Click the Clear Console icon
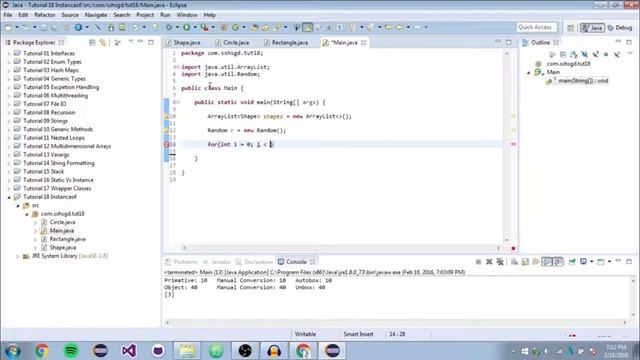Image resolution: width=640 pixels, height=360 pixels. [x=514, y=262]
